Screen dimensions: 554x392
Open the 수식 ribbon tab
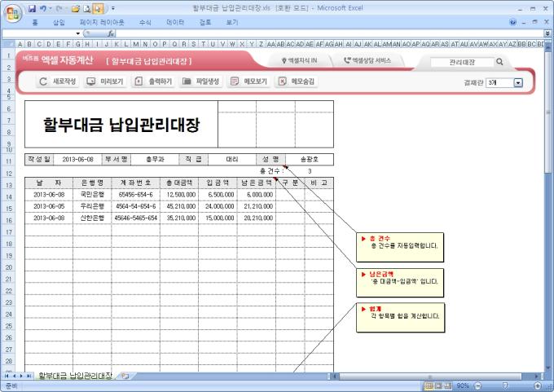pos(145,22)
